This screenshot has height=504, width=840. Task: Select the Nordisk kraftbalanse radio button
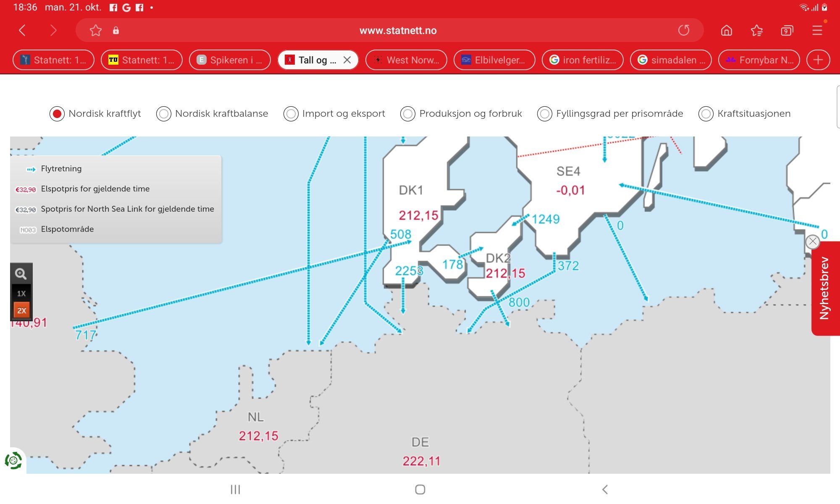(x=164, y=114)
